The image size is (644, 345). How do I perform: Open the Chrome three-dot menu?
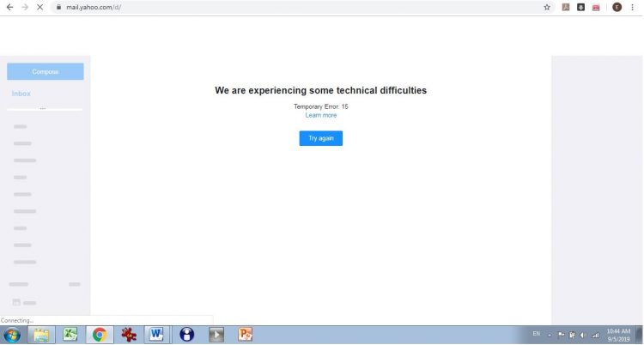pyautogui.click(x=633, y=7)
